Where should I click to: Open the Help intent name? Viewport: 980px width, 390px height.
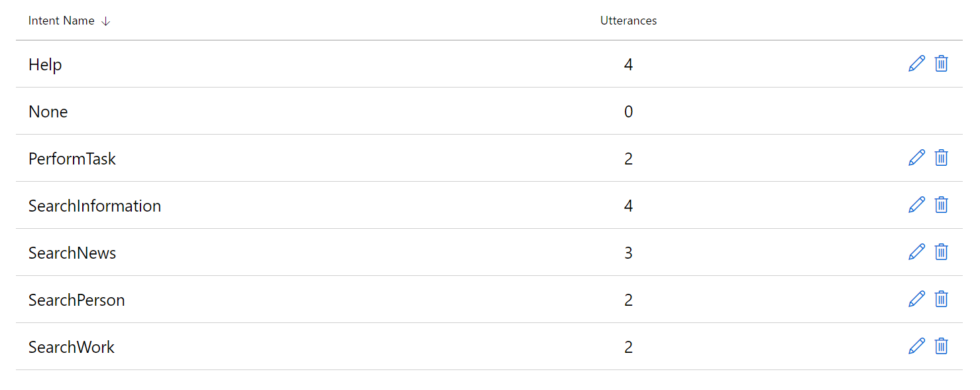click(45, 64)
